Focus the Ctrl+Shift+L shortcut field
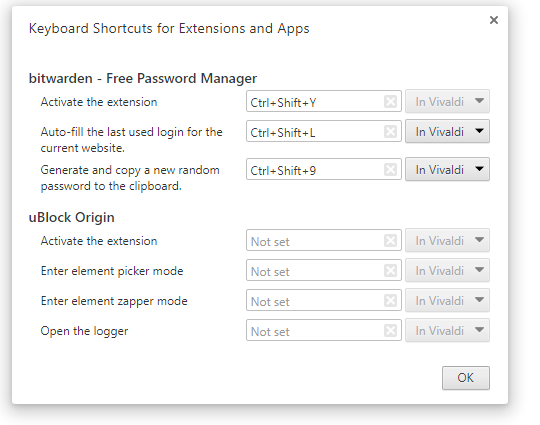Viewport: 540px width, 425px height. coord(324,131)
